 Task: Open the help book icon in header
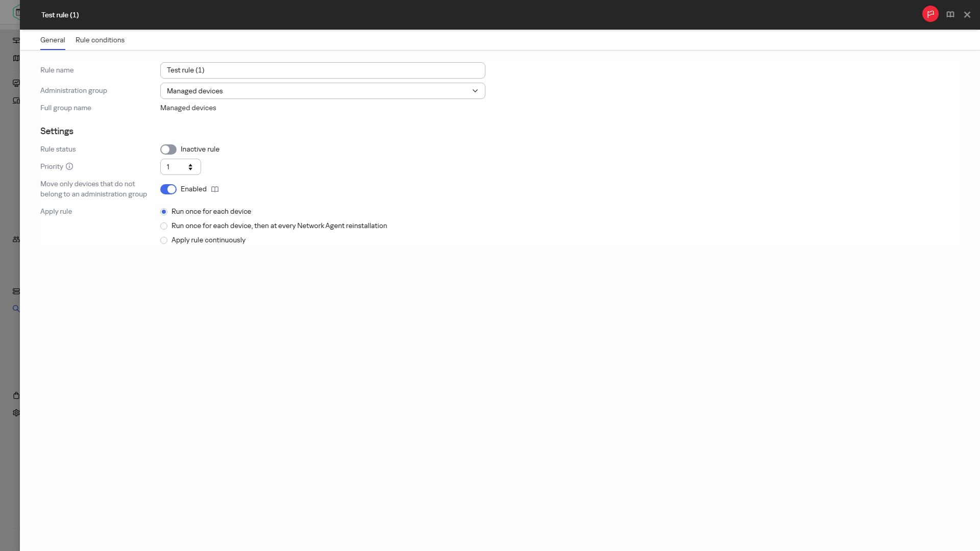950,15
